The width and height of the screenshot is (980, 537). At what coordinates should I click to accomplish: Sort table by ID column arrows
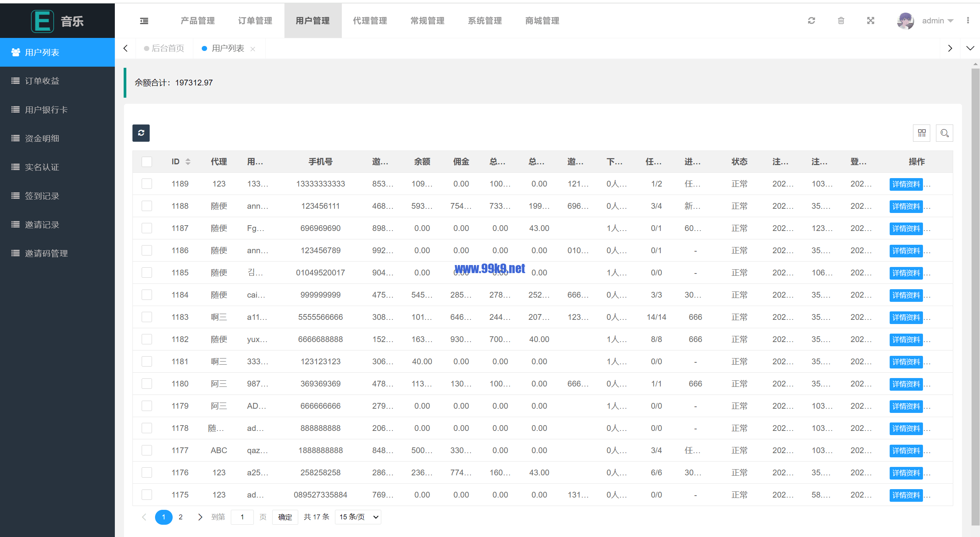[x=188, y=162]
